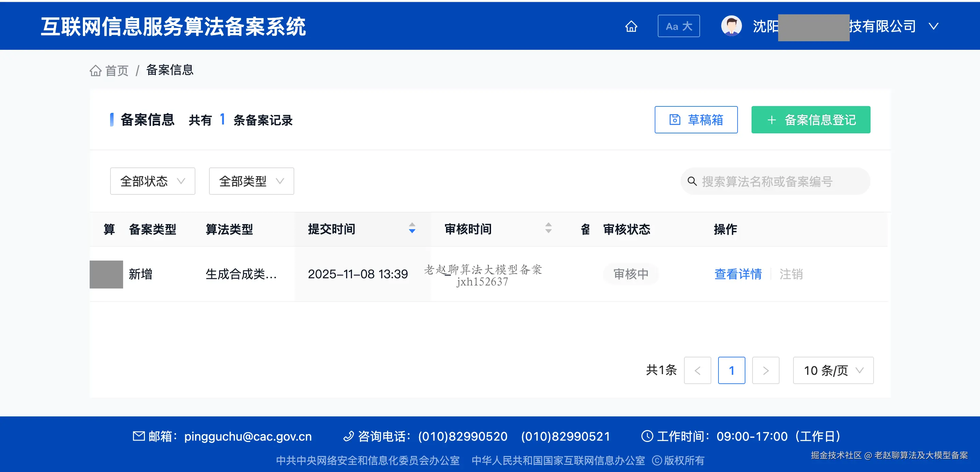Click the user avatar icon
The width and height of the screenshot is (980, 472).
coord(731,26)
